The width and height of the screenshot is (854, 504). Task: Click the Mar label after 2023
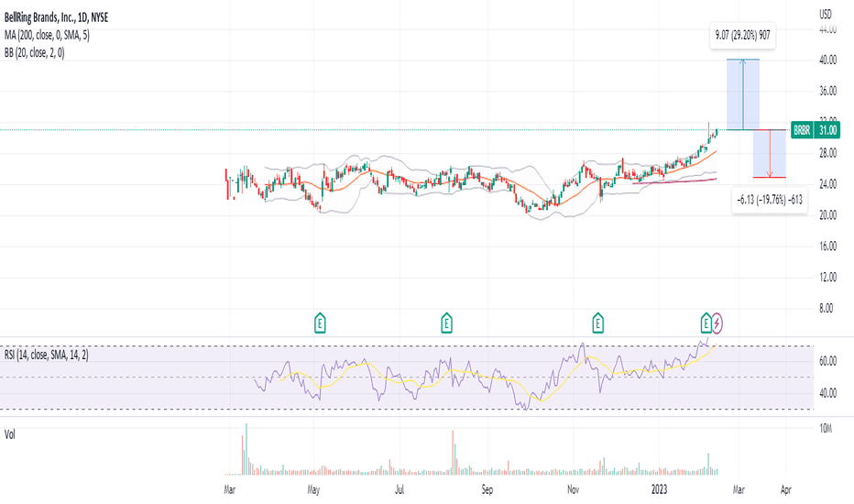[x=738, y=490]
